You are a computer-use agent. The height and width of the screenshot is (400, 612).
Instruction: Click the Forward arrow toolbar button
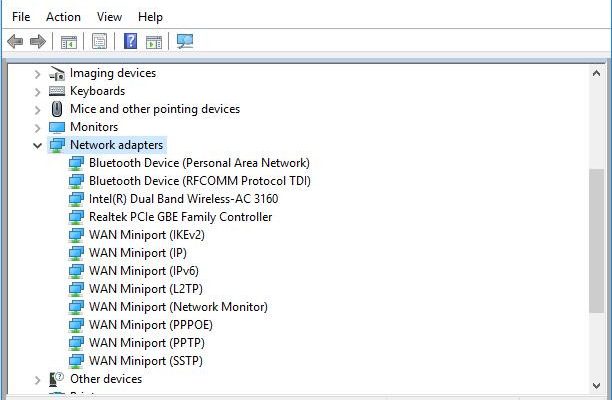(38, 41)
